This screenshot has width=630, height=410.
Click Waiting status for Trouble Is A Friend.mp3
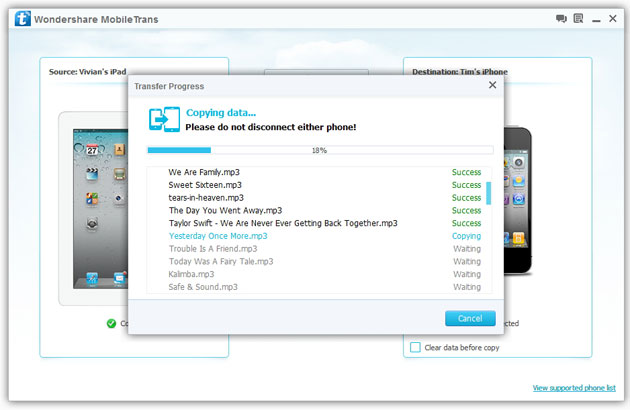pos(467,249)
